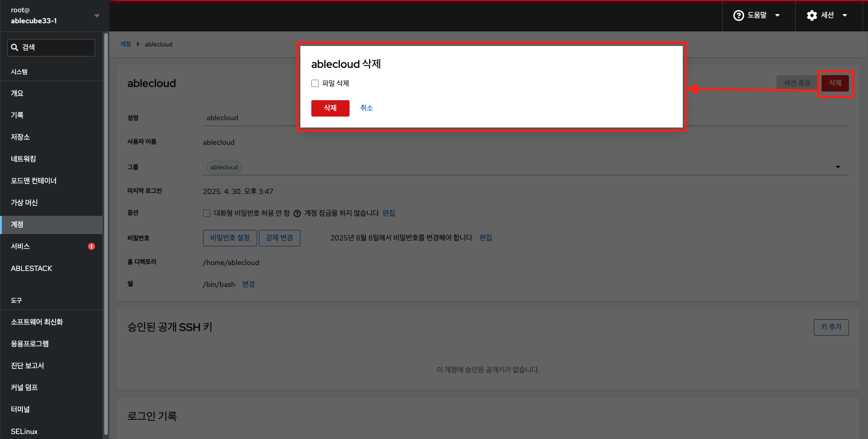Open the 그룹 dropdown arrow
This screenshot has width=868, height=439.
coord(838,167)
